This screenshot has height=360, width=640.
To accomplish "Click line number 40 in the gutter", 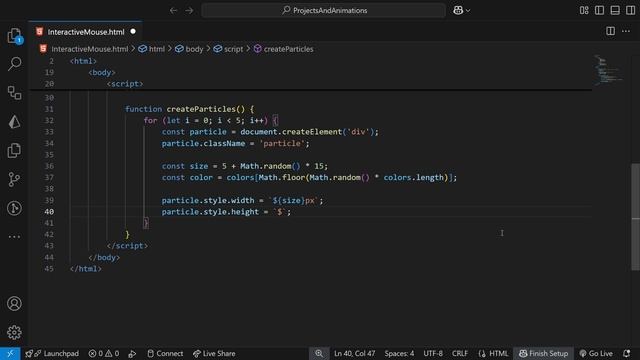I will pos(49,212).
